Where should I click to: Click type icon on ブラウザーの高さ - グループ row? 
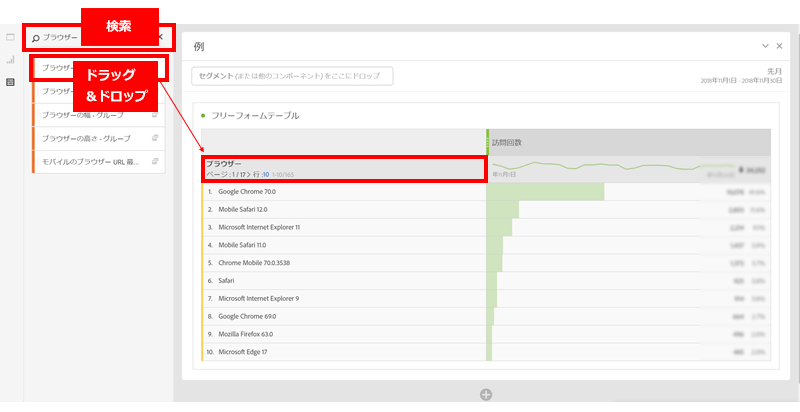155,138
